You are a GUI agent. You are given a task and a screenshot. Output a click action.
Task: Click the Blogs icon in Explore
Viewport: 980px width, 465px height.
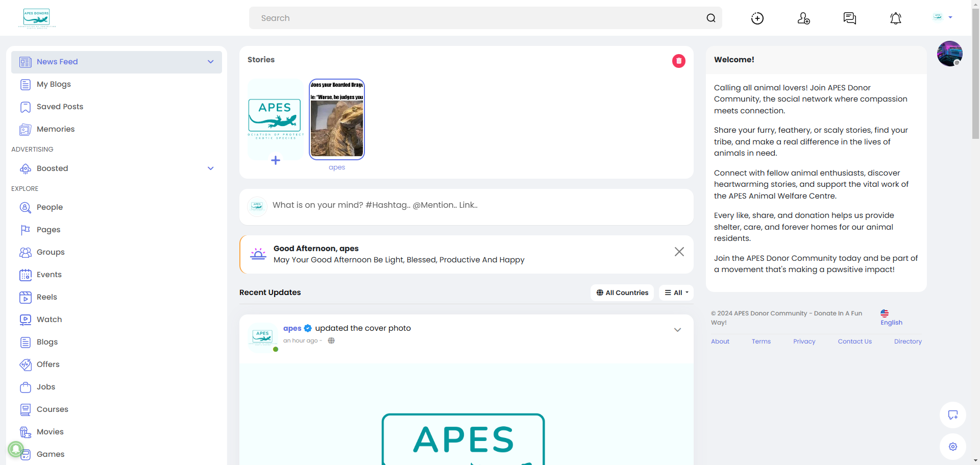(26, 342)
